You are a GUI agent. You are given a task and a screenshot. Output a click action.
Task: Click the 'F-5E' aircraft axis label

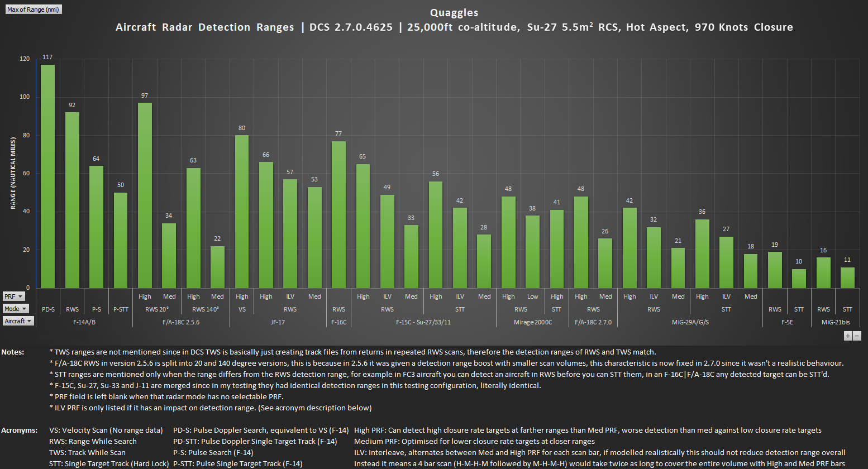787,322
